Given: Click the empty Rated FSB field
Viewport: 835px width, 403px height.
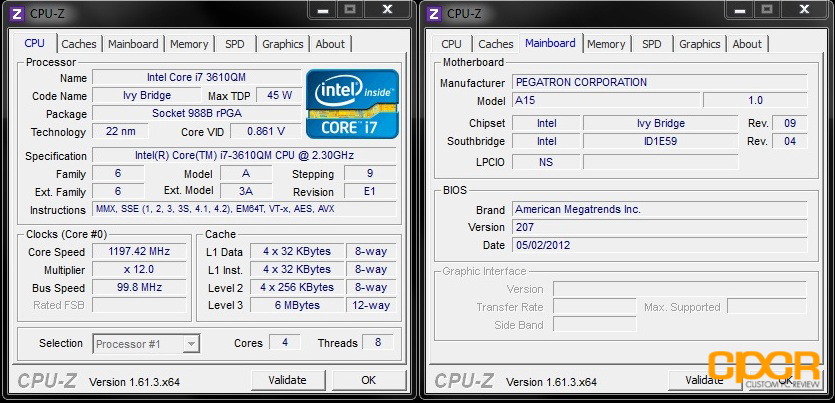Looking at the screenshot, I should click(x=140, y=305).
